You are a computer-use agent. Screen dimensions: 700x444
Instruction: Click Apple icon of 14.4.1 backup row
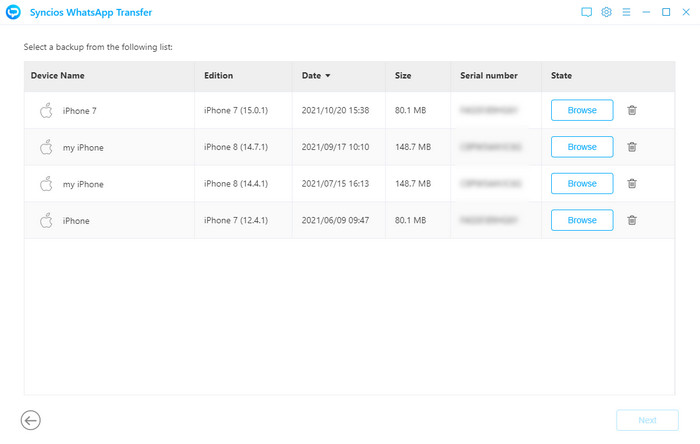point(46,183)
